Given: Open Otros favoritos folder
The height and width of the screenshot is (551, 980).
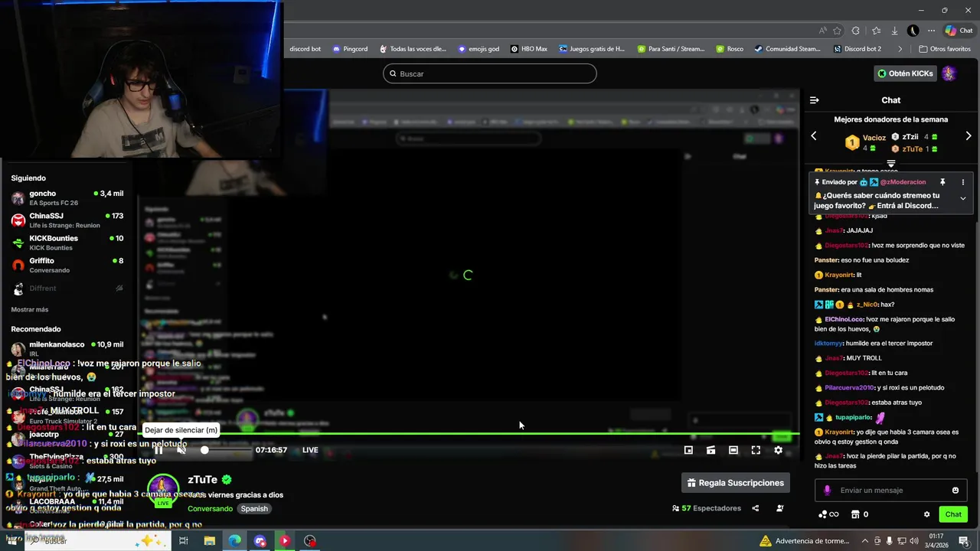Looking at the screenshot, I should [944, 49].
